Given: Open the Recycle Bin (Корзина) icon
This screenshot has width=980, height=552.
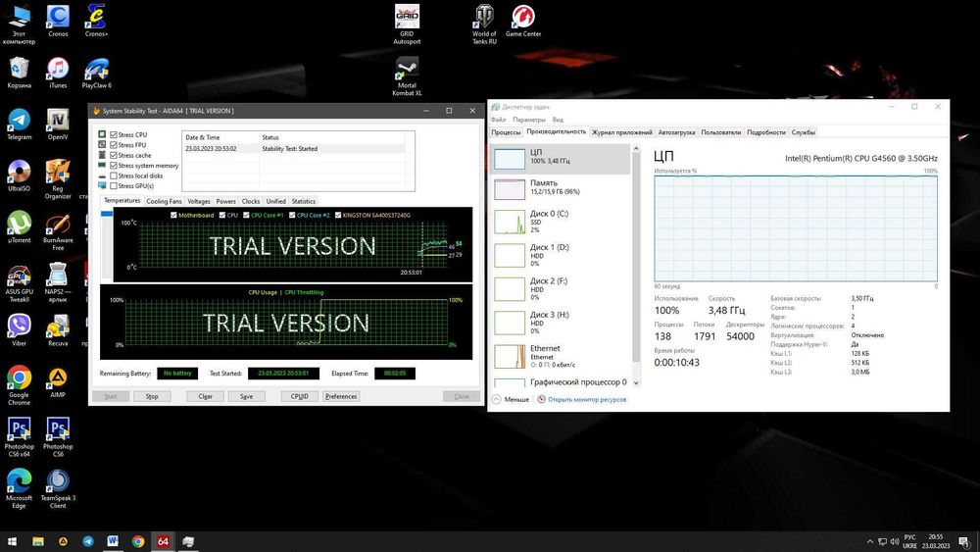Looking at the screenshot, I should (19, 73).
